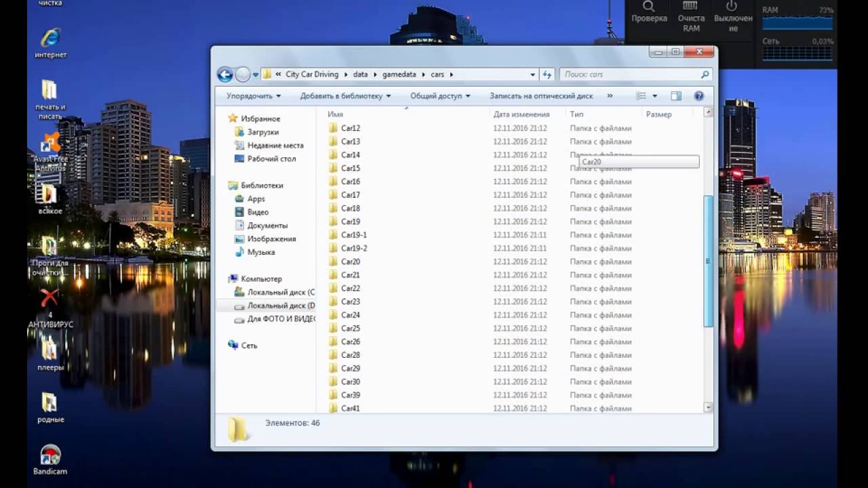Open the view options dropdown arrow
868x488 pixels.
[x=655, y=96]
